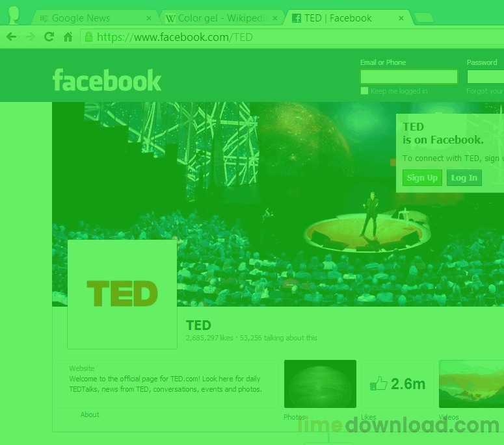Open the TED profile picture
The width and height of the screenshot is (504, 445).
point(122,294)
